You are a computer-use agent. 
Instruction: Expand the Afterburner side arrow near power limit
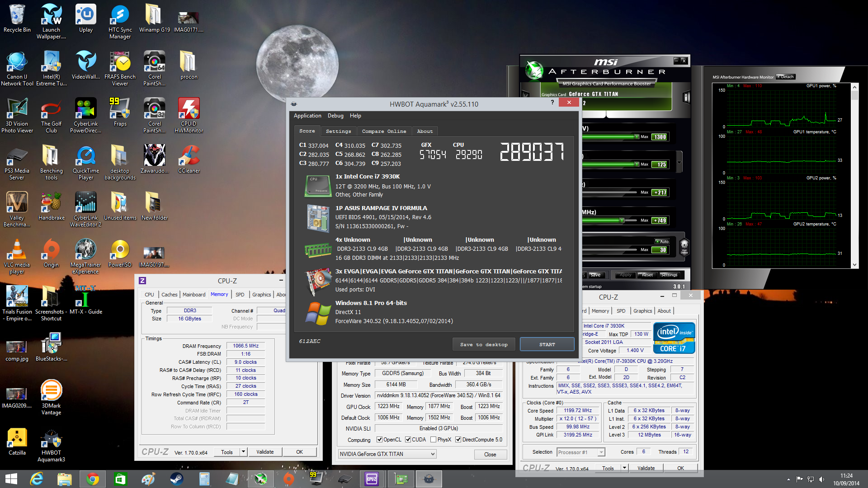click(x=679, y=162)
